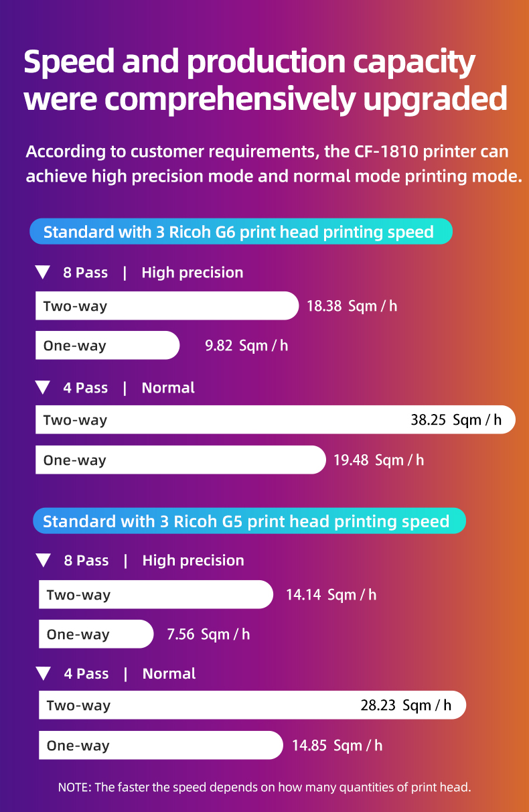Image resolution: width=529 pixels, height=812 pixels.
Task: Click the G5 4 Pass triangle marker
Action: [44, 674]
